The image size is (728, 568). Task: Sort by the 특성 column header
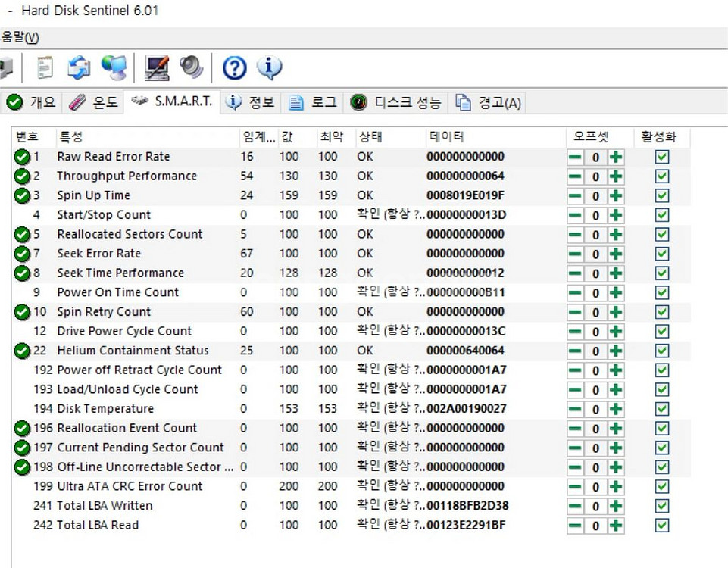(x=147, y=137)
